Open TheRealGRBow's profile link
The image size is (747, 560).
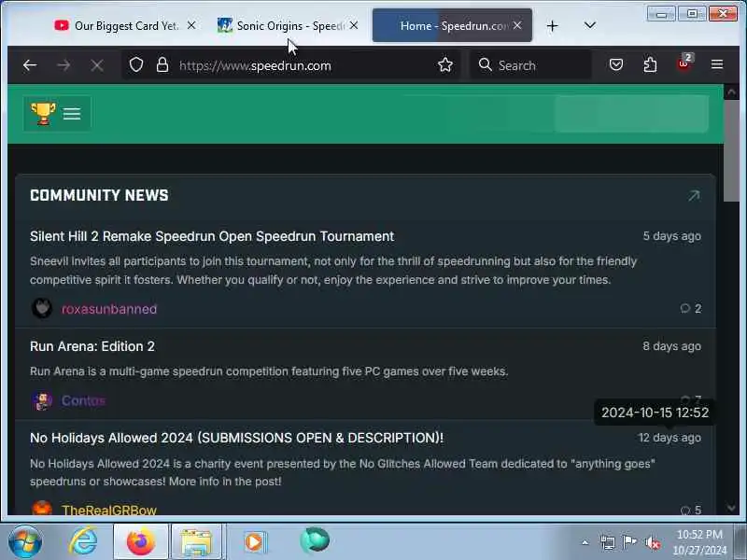pos(109,510)
